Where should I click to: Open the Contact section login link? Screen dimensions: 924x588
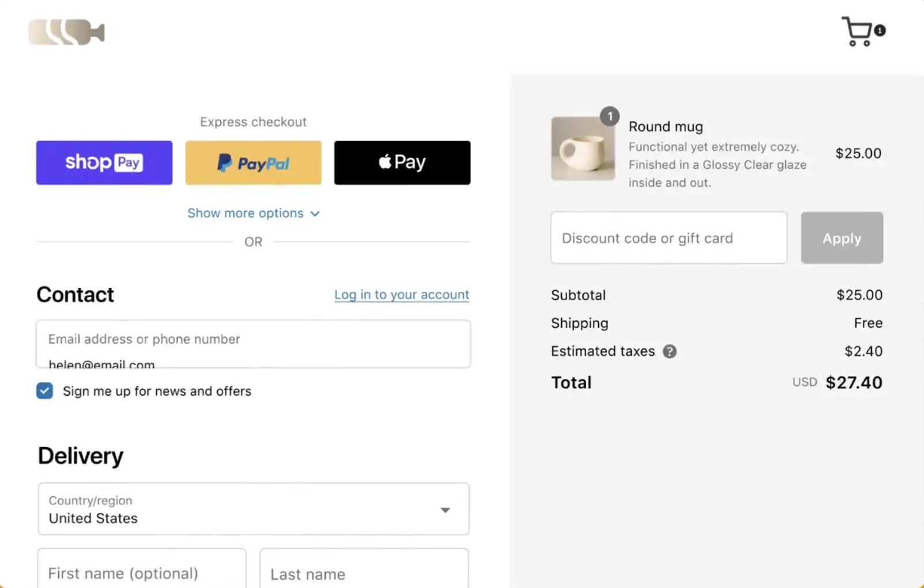coord(401,295)
